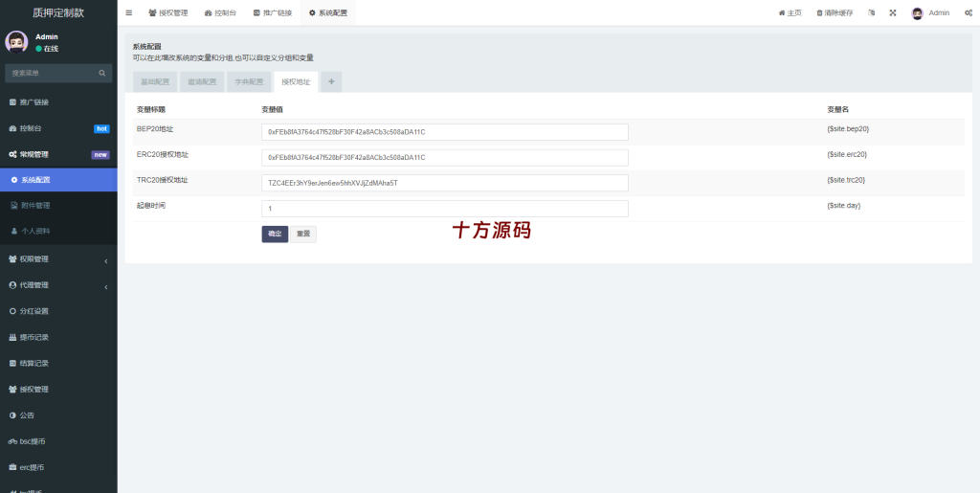Focus the 搜索菜单 sidebar search field
Viewport: 980px width, 493px height.
[x=54, y=73]
